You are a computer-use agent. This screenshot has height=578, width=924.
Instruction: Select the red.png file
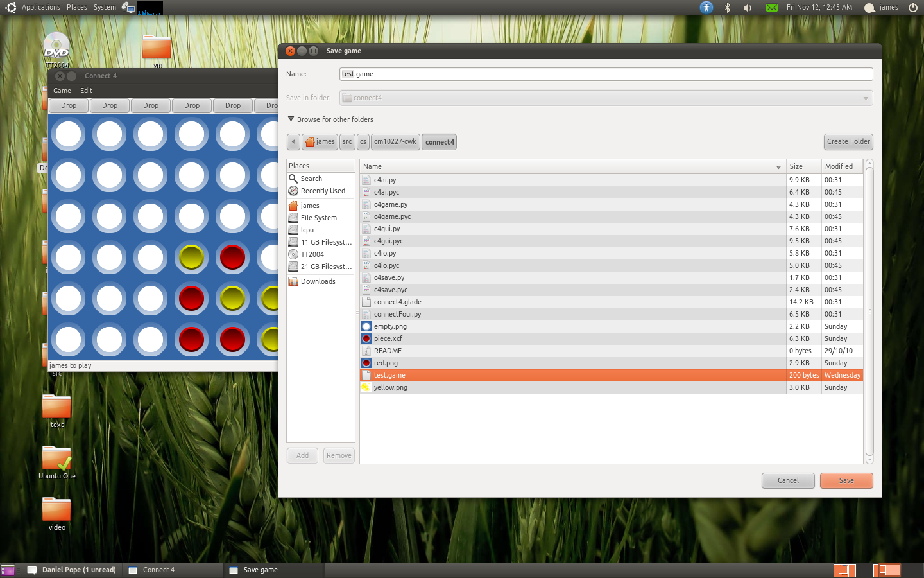[x=386, y=363]
